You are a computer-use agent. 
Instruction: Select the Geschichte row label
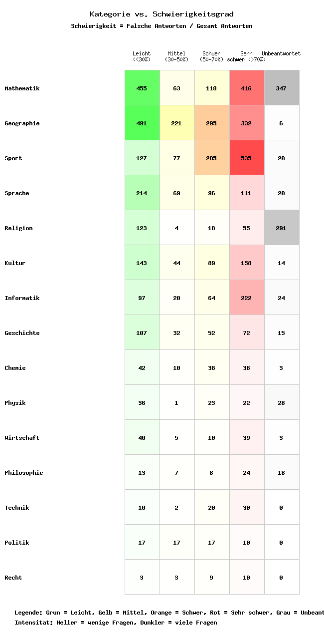click(x=22, y=333)
